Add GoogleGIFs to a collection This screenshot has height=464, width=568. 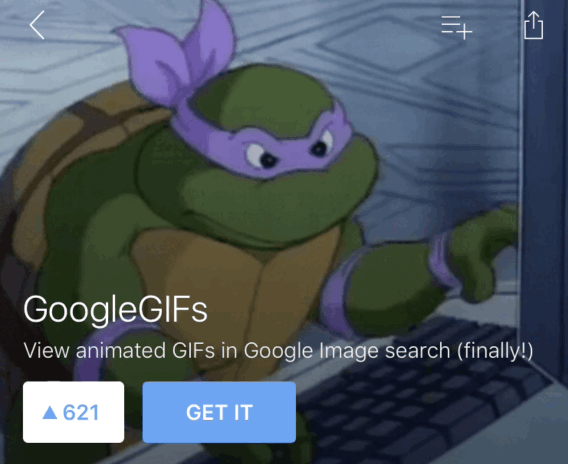pos(456,27)
